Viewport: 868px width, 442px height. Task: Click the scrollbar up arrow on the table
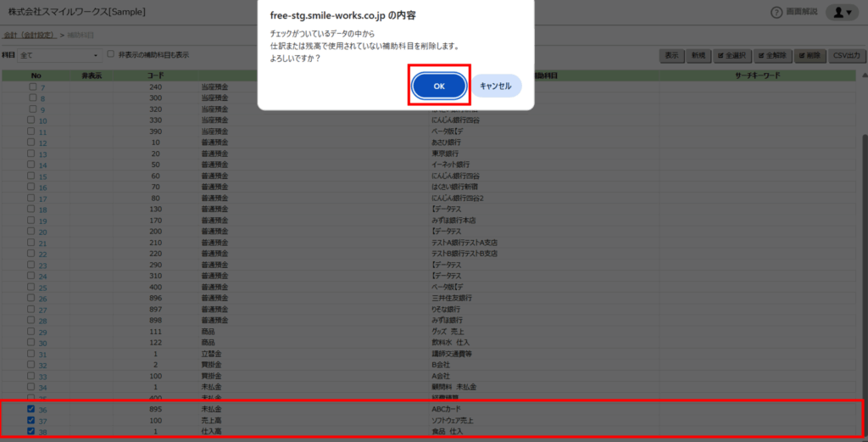[863, 75]
